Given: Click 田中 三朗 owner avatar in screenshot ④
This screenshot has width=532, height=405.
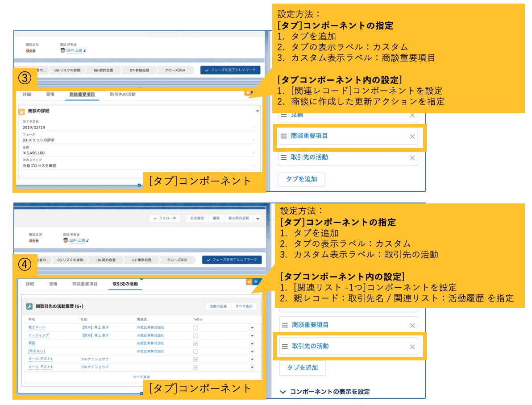Looking at the screenshot, I should point(66,240).
